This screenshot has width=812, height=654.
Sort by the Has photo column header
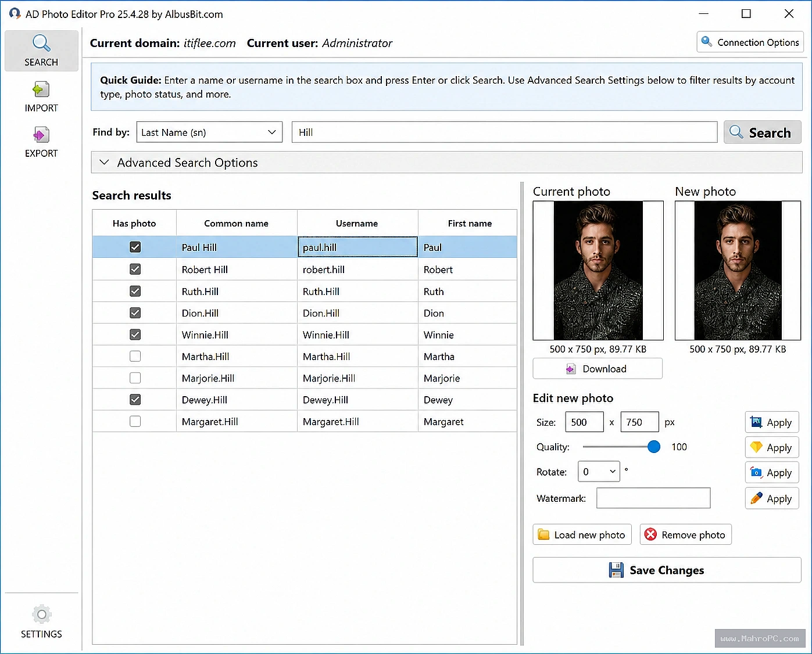click(134, 223)
